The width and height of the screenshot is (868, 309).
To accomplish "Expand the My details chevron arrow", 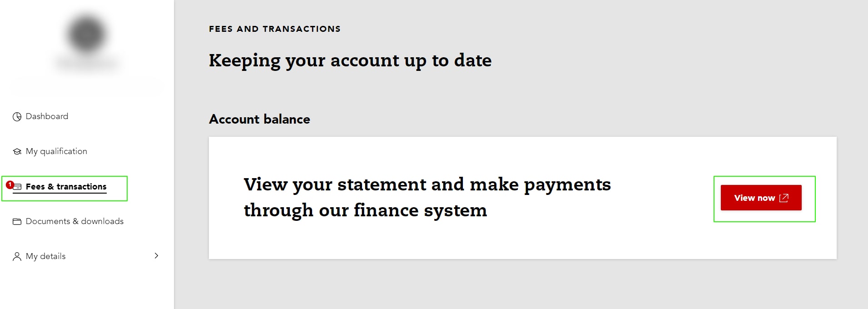I will click(x=156, y=256).
